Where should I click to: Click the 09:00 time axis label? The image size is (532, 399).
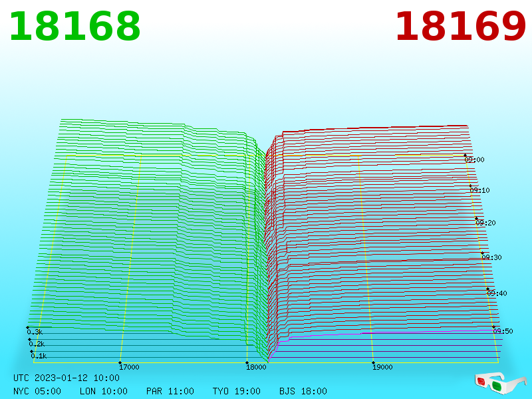click(x=475, y=160)
